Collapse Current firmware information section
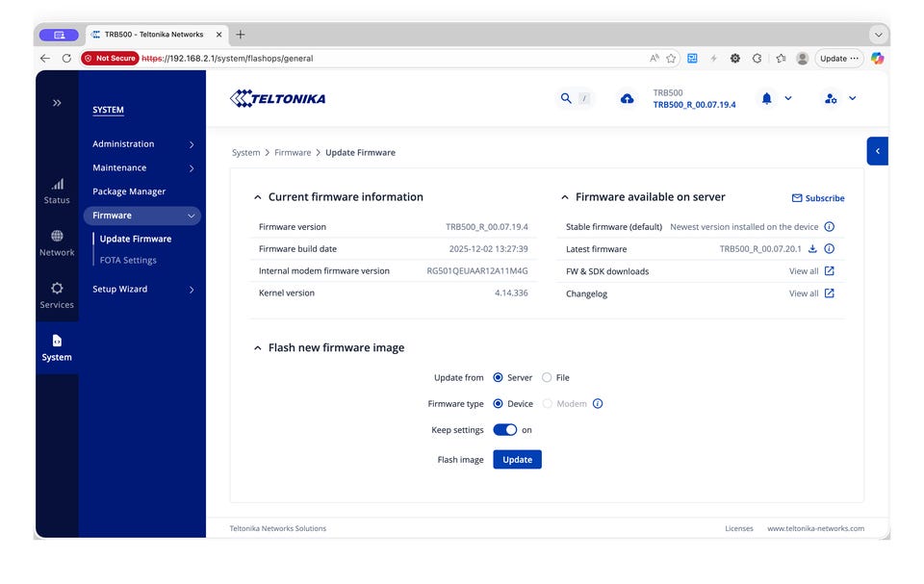The height and width of the screenshot is (584, 924). click(258, 197)
